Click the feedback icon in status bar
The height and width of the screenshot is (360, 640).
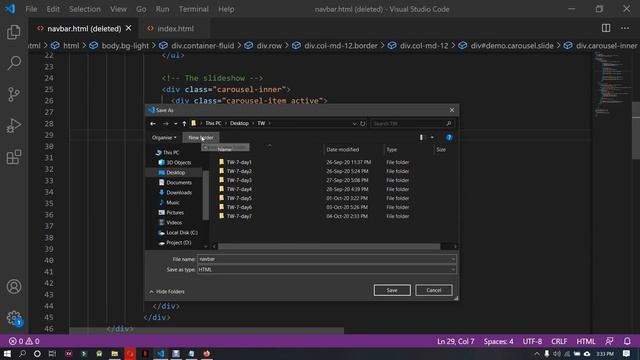(609, 341)
